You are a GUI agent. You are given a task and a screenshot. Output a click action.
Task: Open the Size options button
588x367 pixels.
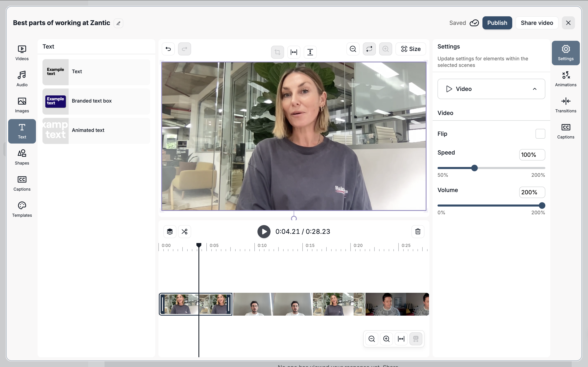pos(411,49)
